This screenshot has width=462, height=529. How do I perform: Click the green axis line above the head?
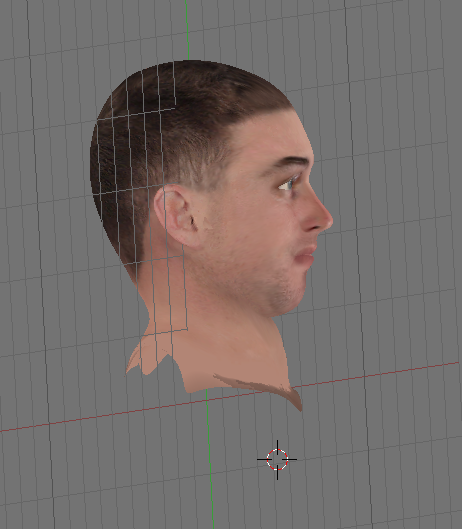[x=187, y=30]
